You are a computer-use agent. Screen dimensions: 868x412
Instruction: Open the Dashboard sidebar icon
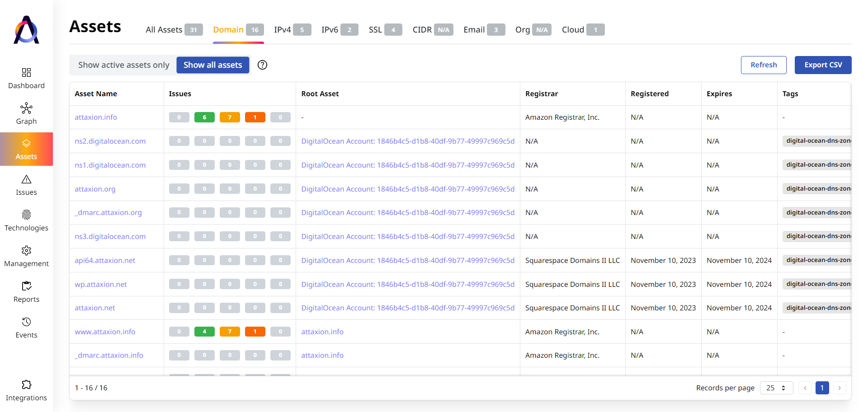(x=26, y=73)
